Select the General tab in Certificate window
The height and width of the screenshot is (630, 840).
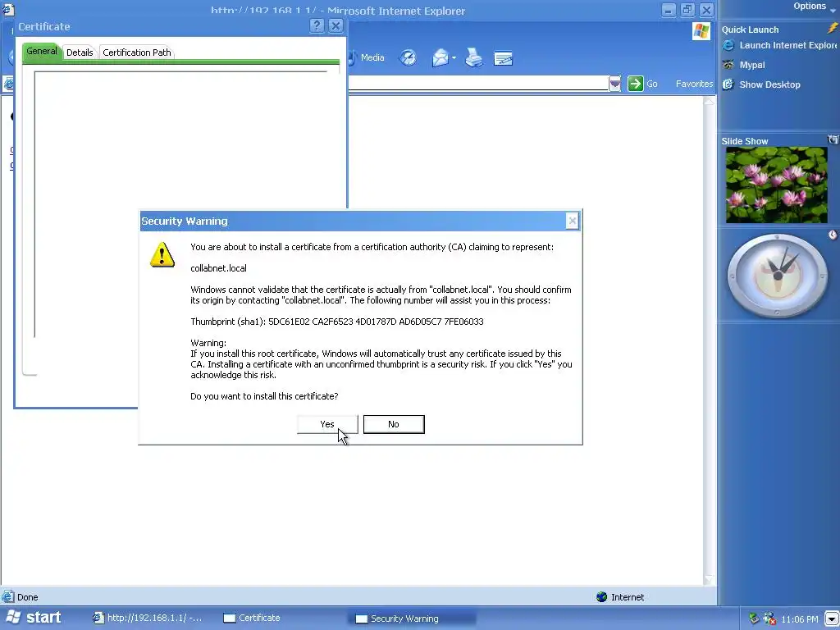click(42, 52)
